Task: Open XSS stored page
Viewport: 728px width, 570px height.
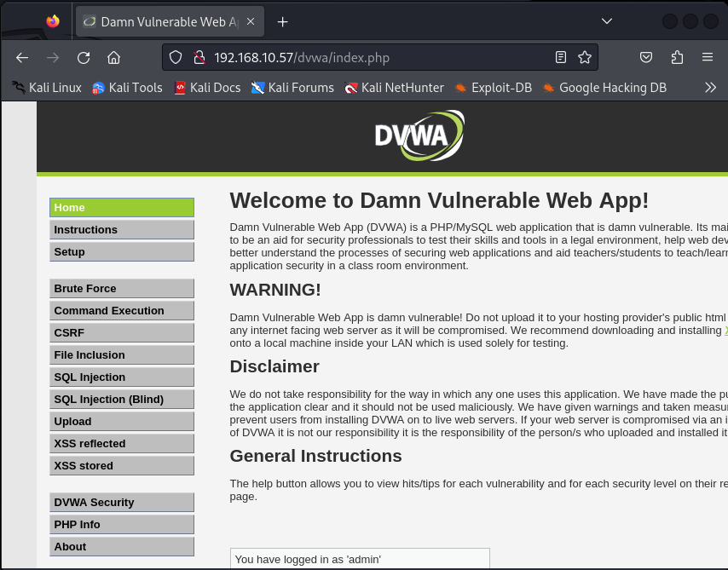Action: pyautogui.click(x=122, y=466)
